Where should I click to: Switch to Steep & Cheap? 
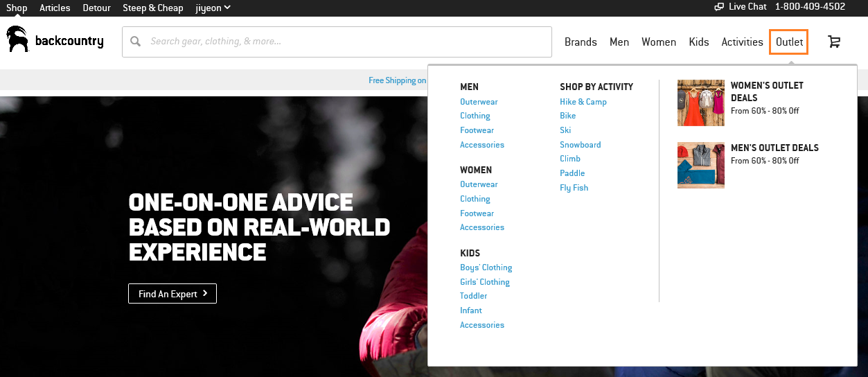click(x=153, y=8)
